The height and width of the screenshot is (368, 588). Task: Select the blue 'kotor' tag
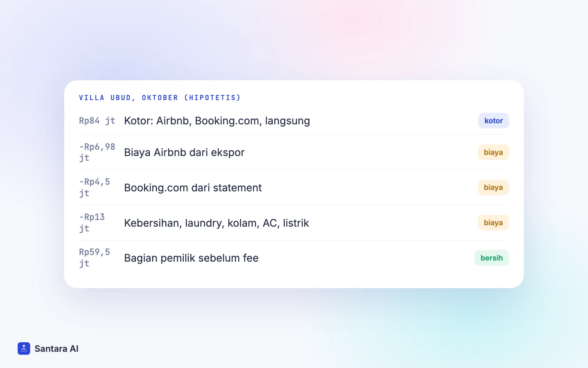tap(494, 121)
